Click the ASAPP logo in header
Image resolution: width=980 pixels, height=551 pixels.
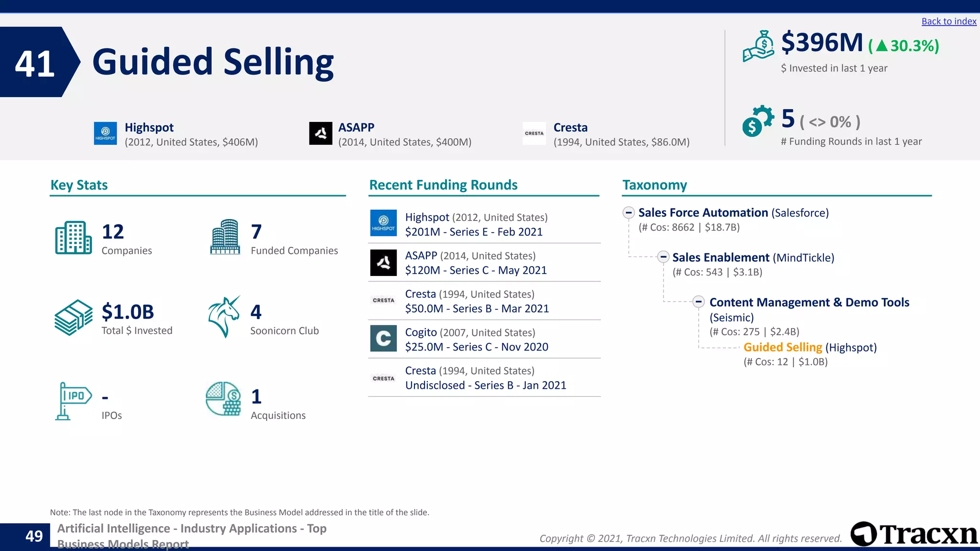tap(321, 133)
